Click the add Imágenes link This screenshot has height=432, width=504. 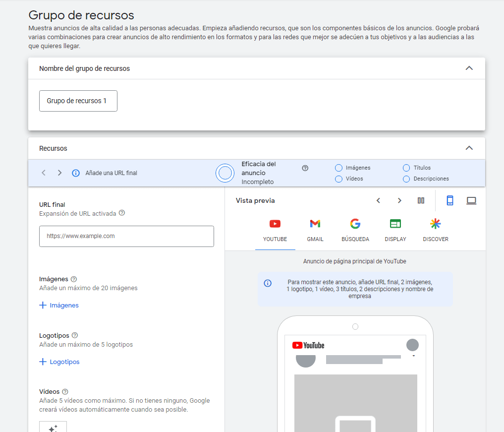59,306
